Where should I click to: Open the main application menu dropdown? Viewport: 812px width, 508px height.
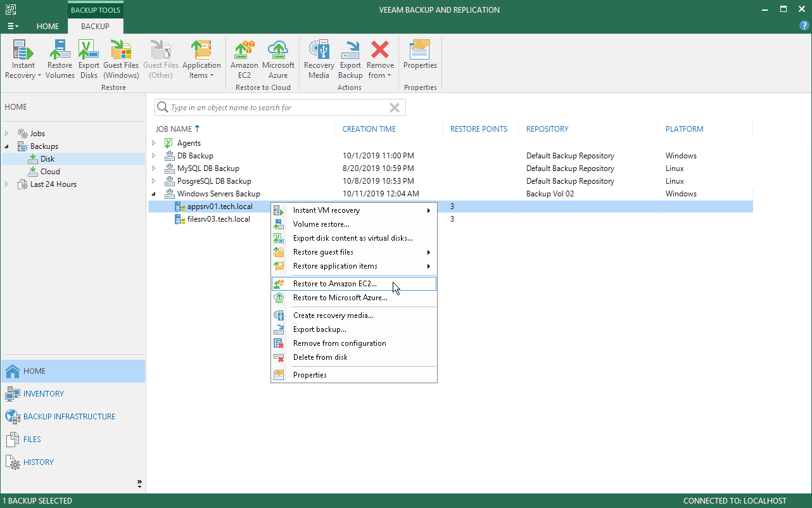click(13, 26)
